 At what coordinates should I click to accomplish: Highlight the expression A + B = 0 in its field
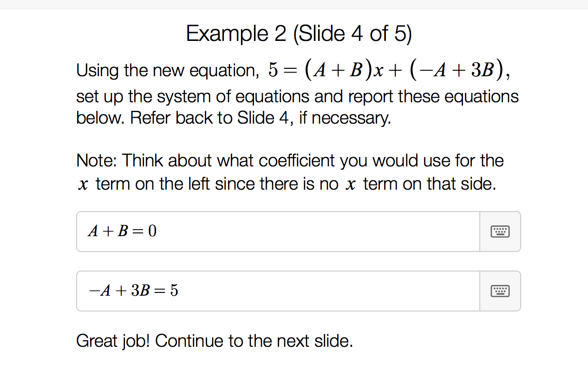(122, 231)
